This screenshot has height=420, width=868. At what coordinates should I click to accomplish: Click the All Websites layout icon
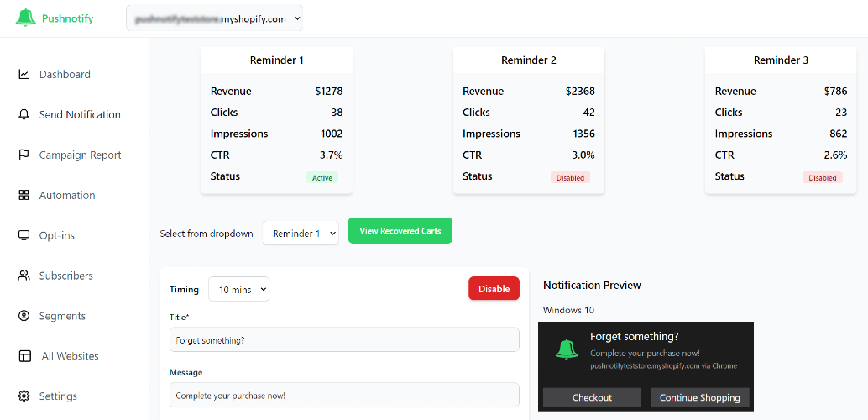24,355
